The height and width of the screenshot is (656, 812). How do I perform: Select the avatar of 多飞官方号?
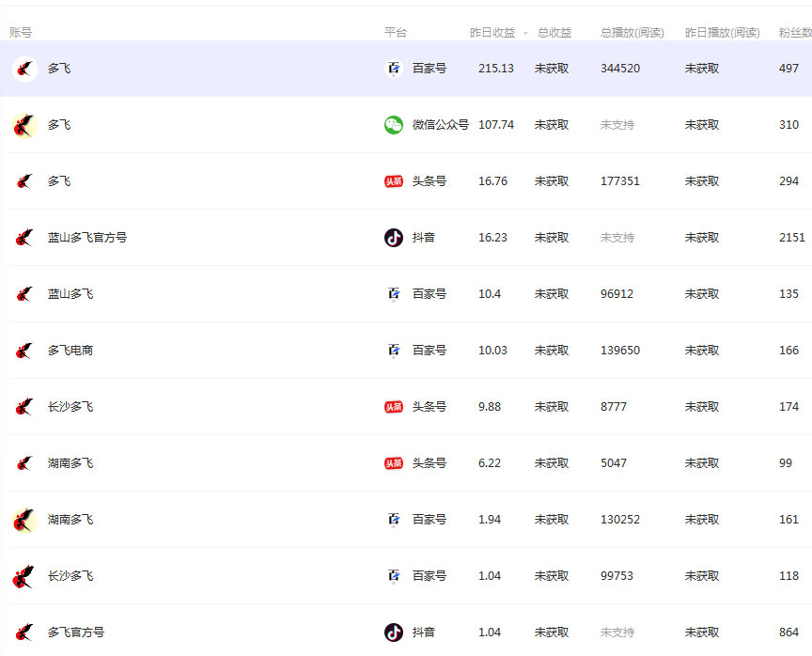click(24, 633)
